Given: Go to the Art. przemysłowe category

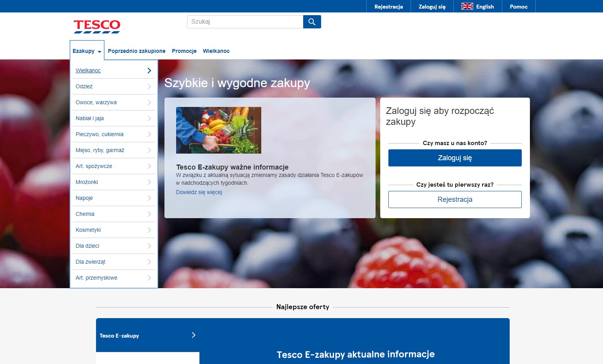Looking at the screenshot, I should point(96,278).
